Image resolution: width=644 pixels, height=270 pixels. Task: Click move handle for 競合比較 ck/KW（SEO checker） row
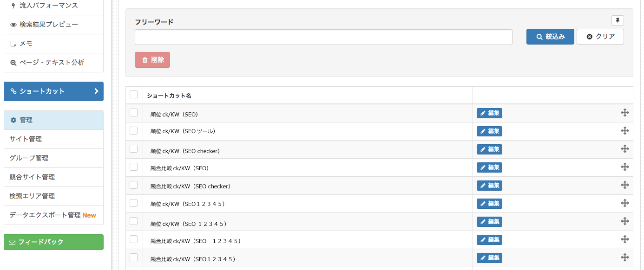[624, 185]
